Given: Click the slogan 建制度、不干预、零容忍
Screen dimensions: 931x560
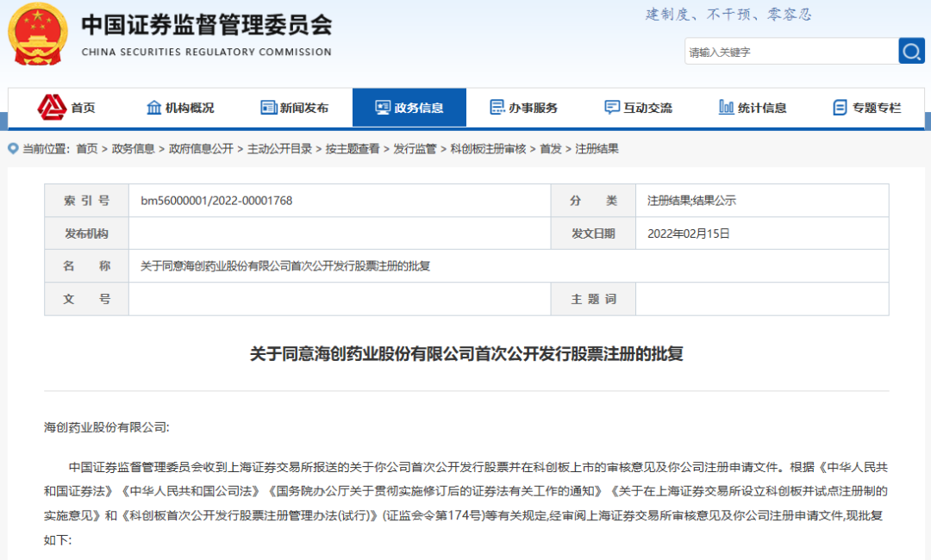Looking at the screenshot, I should (728, 15).
